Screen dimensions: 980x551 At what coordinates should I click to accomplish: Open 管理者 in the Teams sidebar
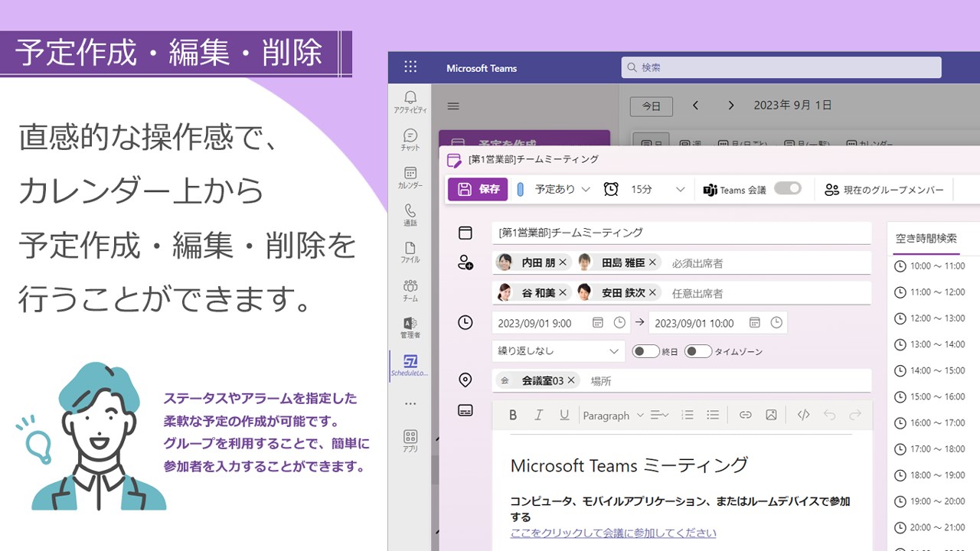(410, 327)
